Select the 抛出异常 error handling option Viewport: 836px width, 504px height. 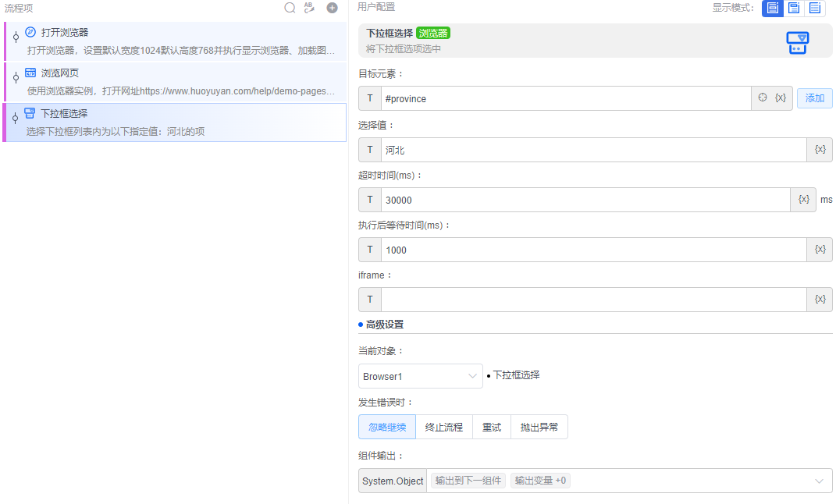[539, 427]
